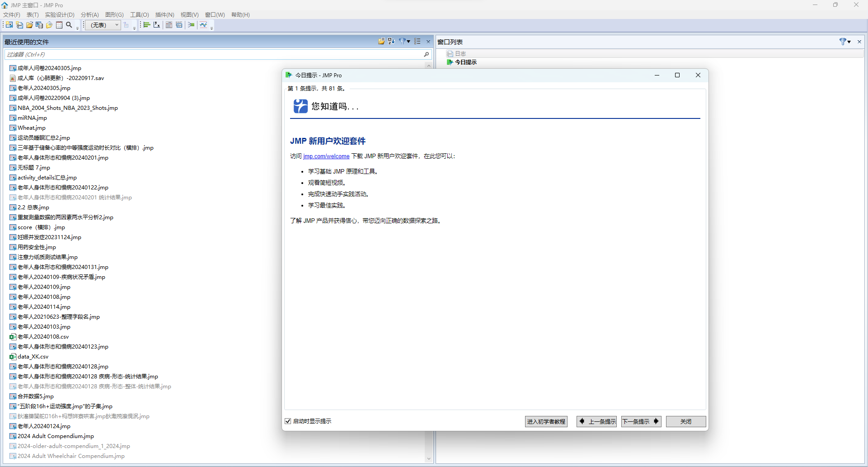Click the calendar grid toolbar icon
The width and height of the screenshot is (868, 467).
pos(59,25)
